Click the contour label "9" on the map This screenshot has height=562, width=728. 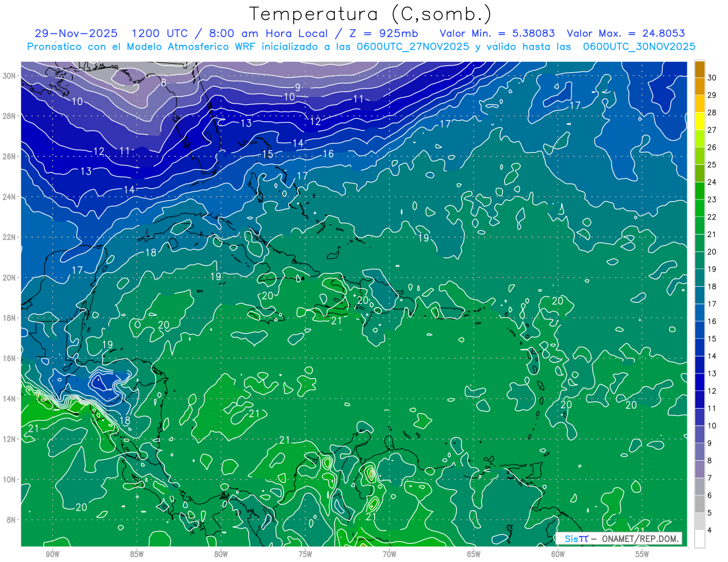click(x=298, y=87)
